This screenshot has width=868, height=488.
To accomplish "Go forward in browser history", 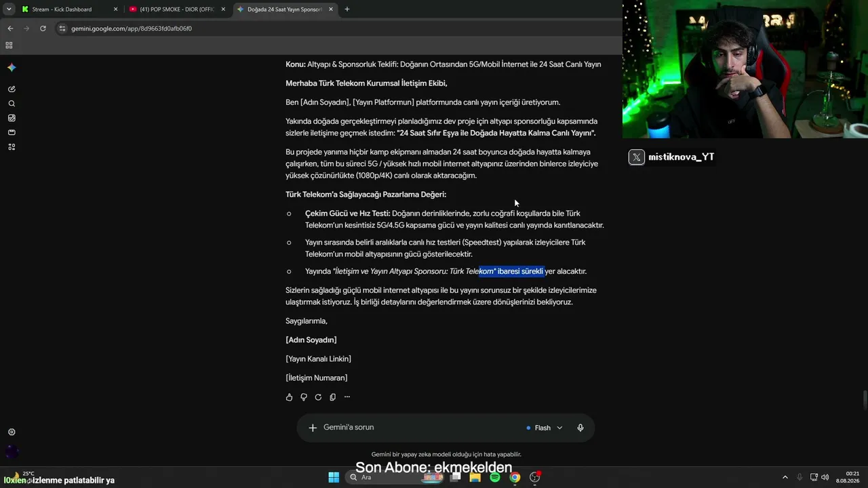I will point(26,28).
